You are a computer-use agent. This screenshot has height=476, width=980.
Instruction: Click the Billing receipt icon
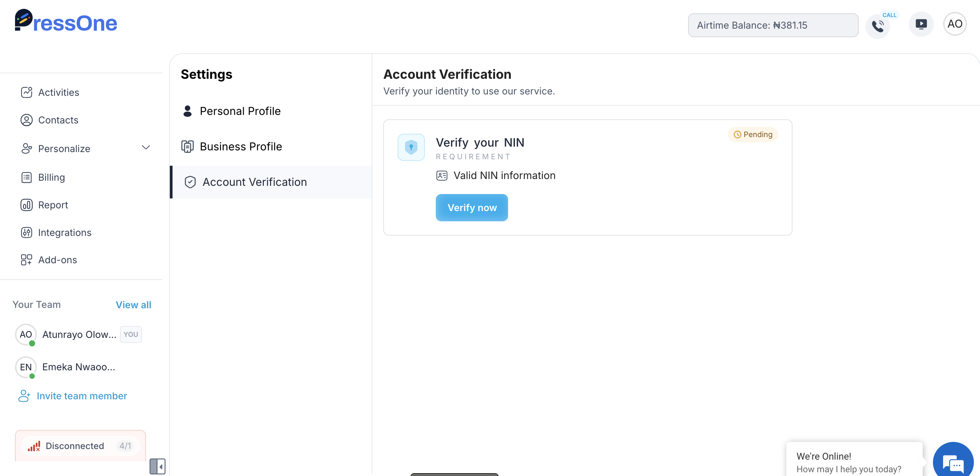pyautogui.click(x=26, y=177)
